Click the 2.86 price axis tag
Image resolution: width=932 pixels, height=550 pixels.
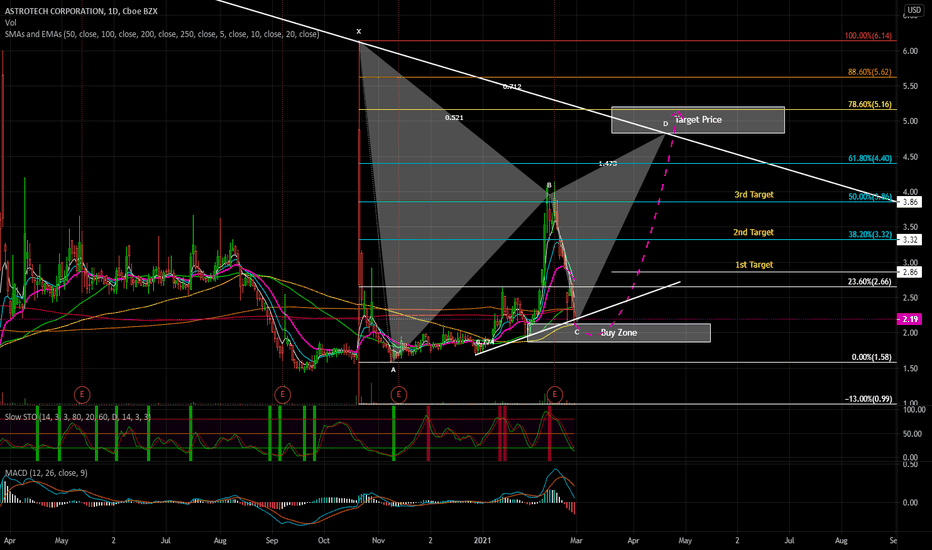(909, 272)
